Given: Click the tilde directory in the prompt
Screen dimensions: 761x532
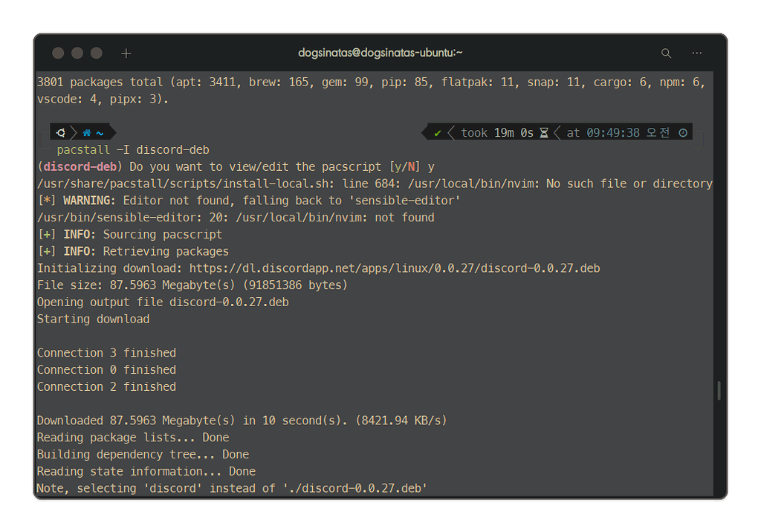Looking at the screenshot, I should click(x=100, y=133).
